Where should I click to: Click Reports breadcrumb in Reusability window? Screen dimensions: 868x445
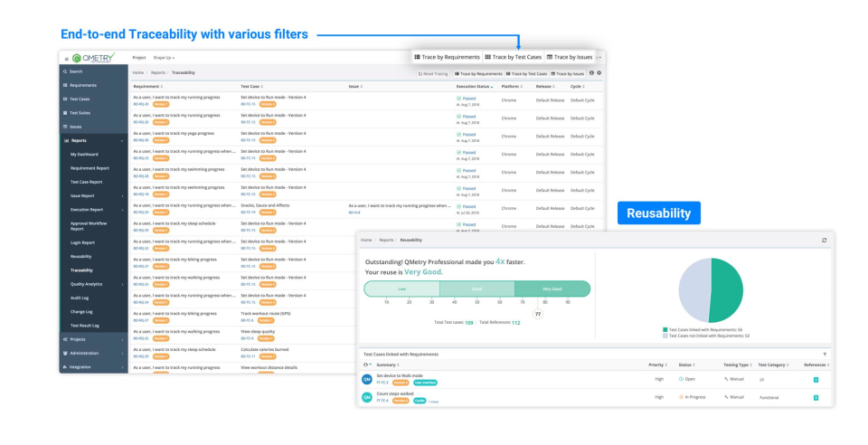pos(386,241)
